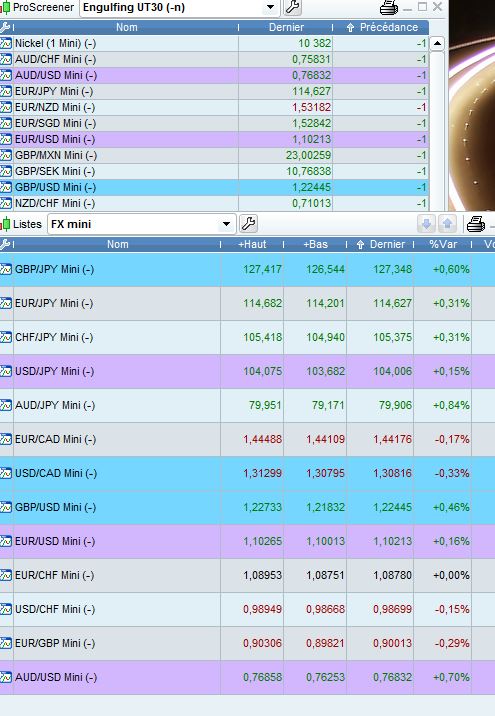
Task: Click CHF/JPY last value 105,375
Action: (x=393, y=337)
